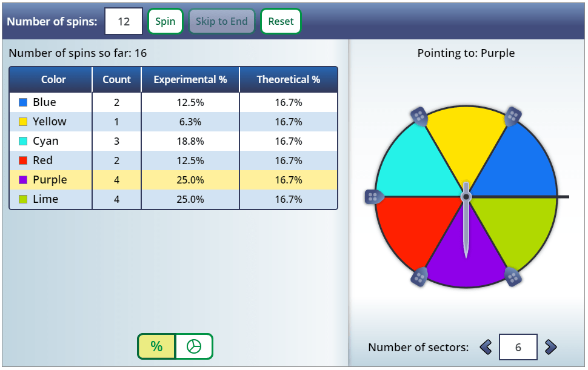Screen dimensions: 588x370
Task: Select the Number of spins input field
Action: tap(124, 21)
